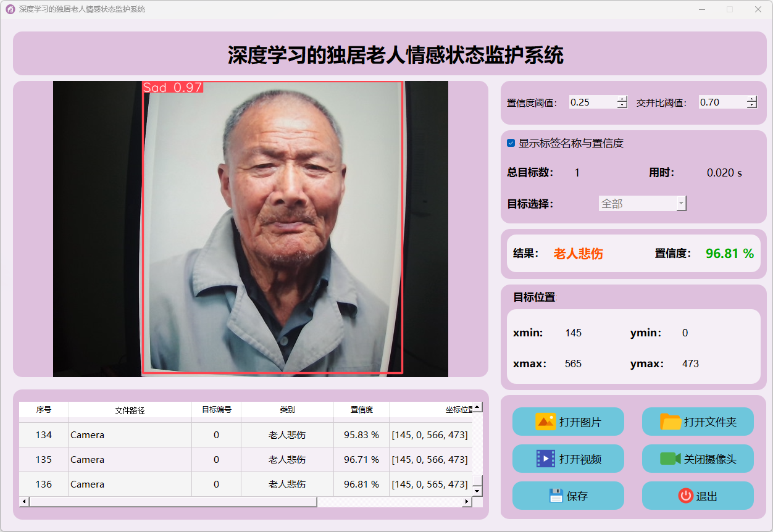Open the target selection dropdown
The width and height of the screenshot is (773, 532).
coord(642,204)
